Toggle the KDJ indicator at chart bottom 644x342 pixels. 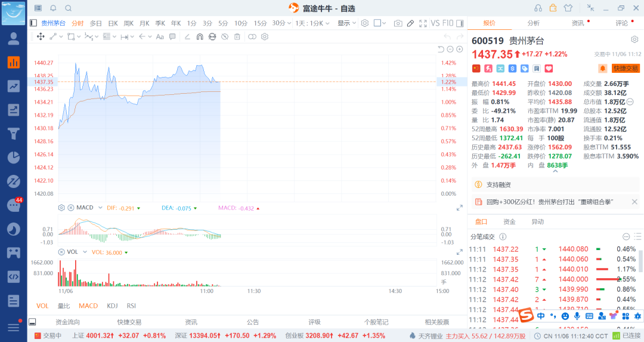click(112, 306)
